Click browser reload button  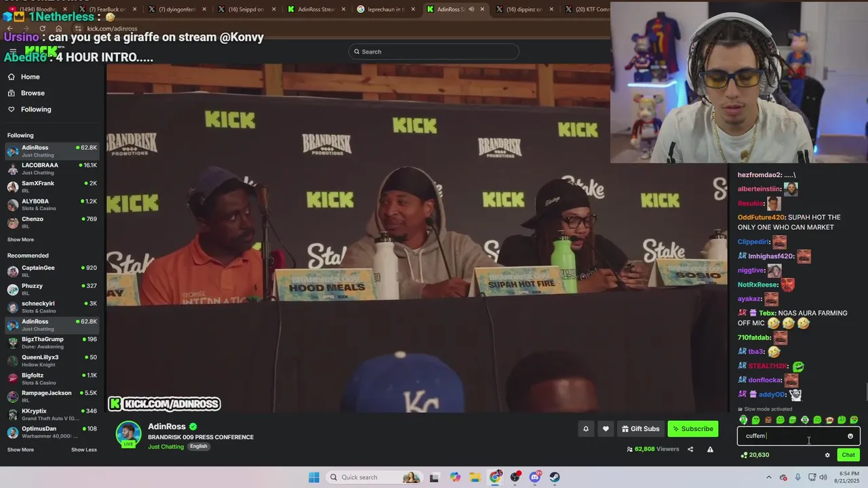tap(42, 28)
